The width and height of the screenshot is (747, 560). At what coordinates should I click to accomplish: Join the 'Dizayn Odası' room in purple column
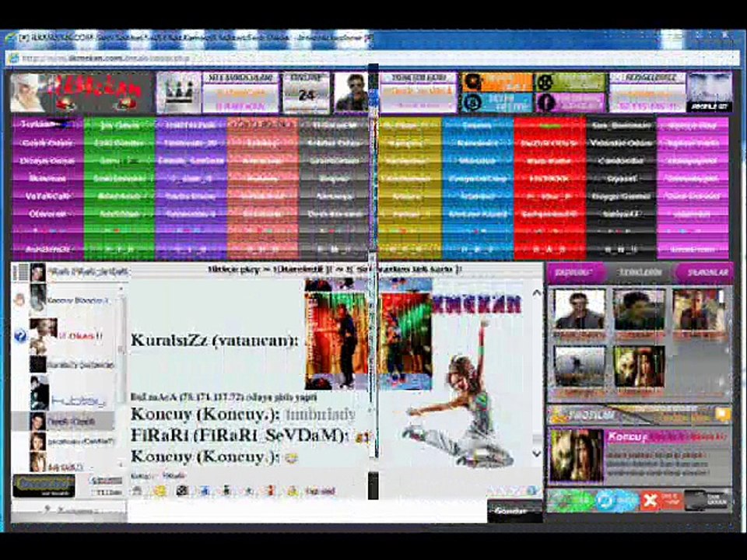pyautogui.click(x=47, y=160)
